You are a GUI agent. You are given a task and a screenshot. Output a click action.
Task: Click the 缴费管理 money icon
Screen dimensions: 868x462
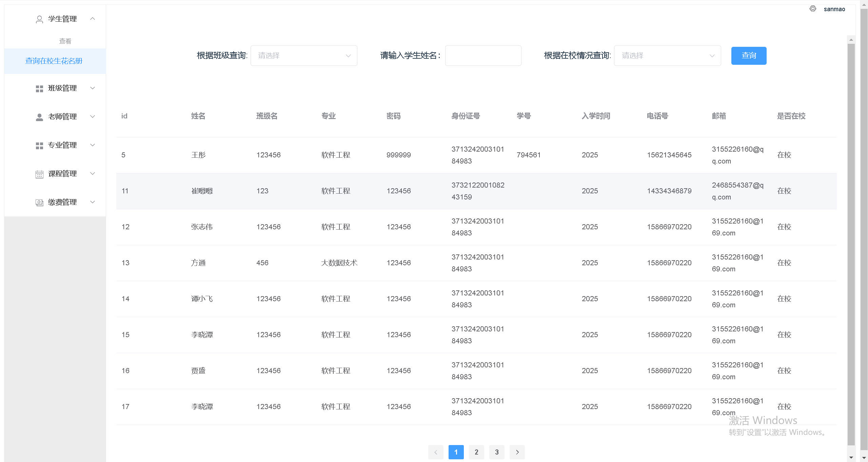[x=39, y=203]
